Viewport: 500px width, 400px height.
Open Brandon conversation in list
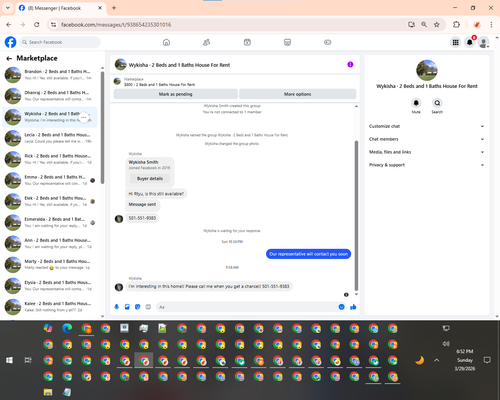click(50, 75)
